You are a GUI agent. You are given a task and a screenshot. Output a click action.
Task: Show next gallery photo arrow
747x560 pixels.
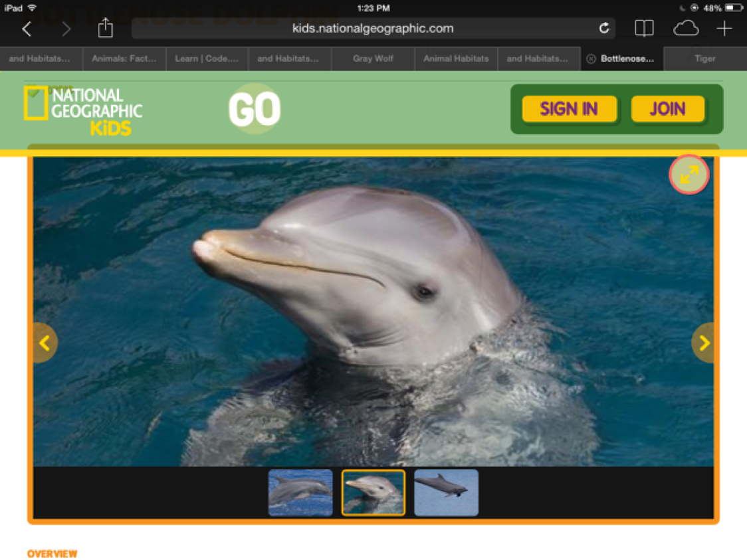click(x=704, y=343)
